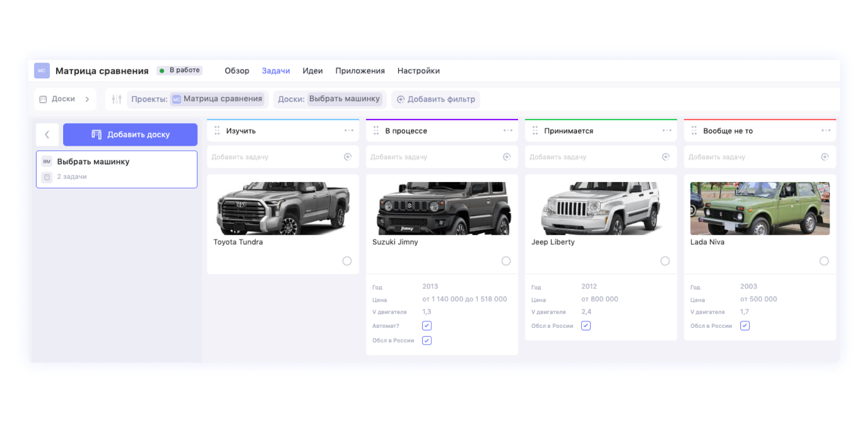Open the Toyota Tundra task title
This screenshot has height=421, width=868.
pos(238,242)
